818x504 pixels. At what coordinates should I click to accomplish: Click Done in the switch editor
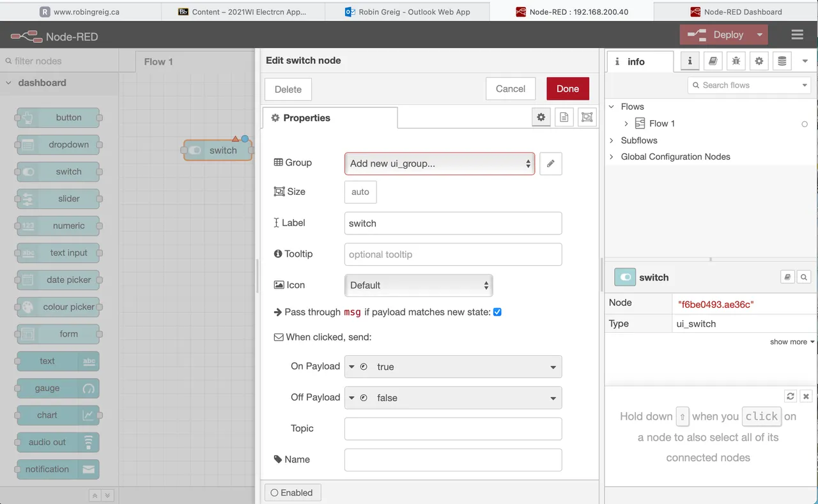[567, 89]
